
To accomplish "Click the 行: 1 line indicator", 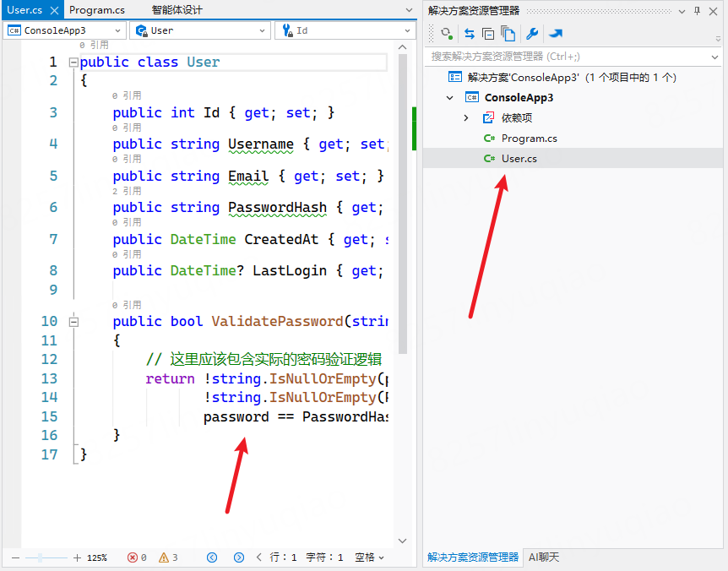I will click(283, 557).
